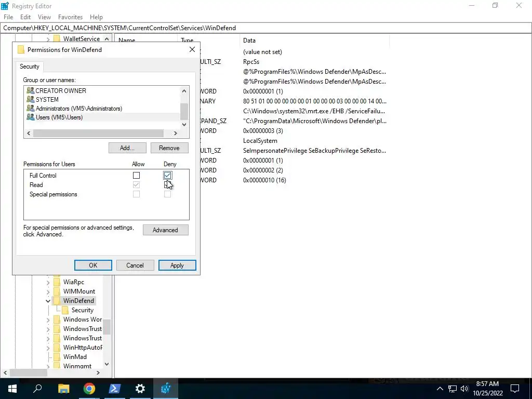Screen dimensions: 532x399
Task: Expand the Windows Wor tree node
Action: pyautogui.click(x=48, y=320)
